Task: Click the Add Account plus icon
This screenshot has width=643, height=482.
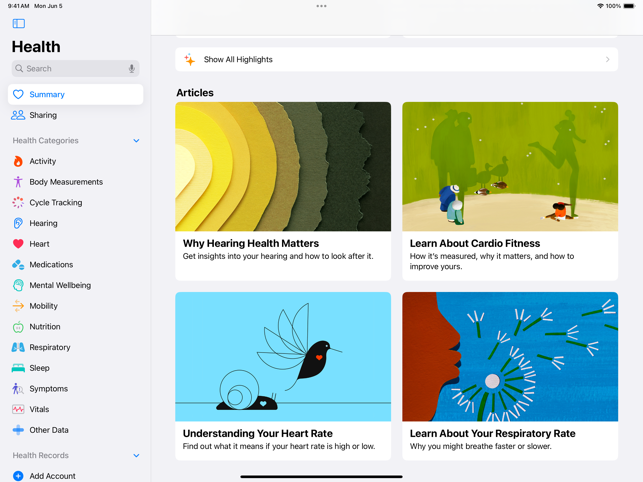Action: pyautogui.click(x=18, y=476)
